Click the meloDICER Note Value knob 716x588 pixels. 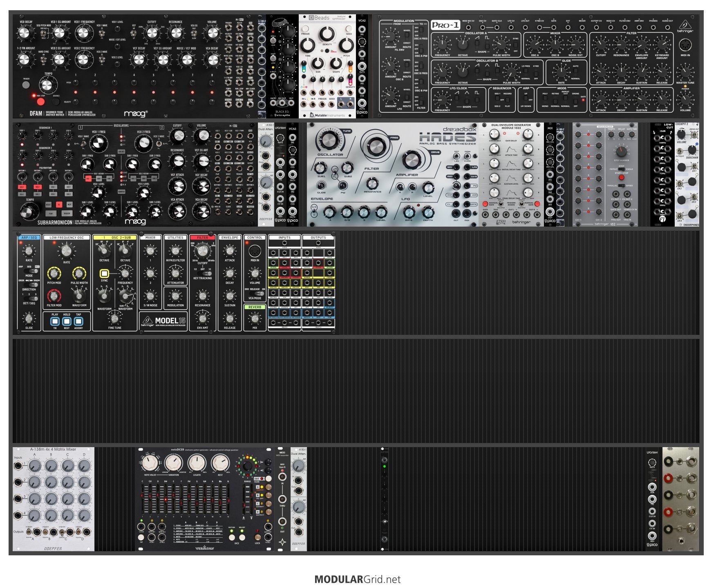point(150,463)
